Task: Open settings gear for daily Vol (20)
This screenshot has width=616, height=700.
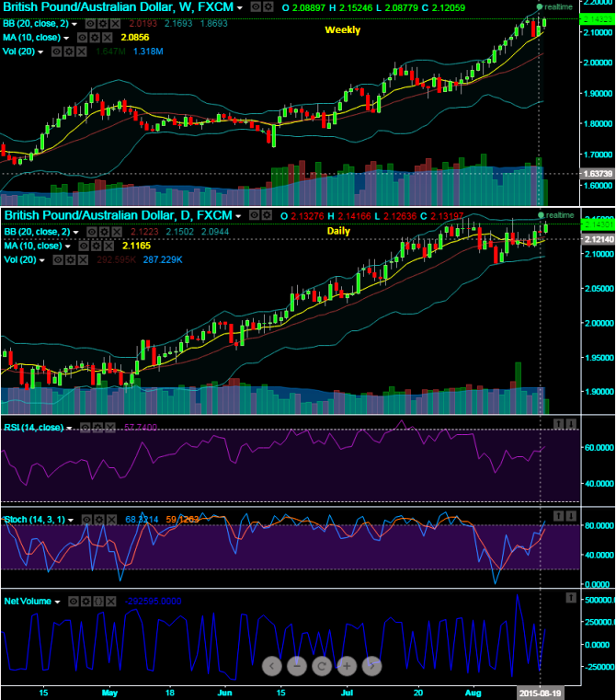Action: (71, 259)
